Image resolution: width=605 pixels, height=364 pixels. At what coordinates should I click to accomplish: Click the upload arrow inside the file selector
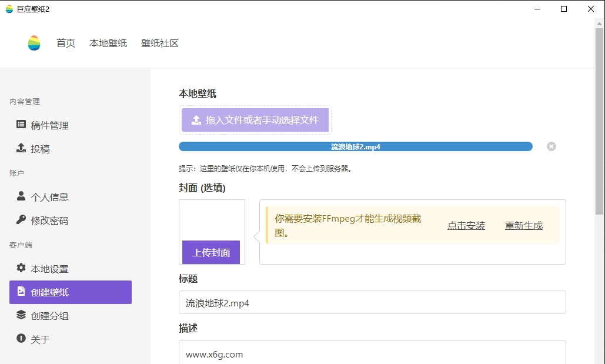coord(196,120)
